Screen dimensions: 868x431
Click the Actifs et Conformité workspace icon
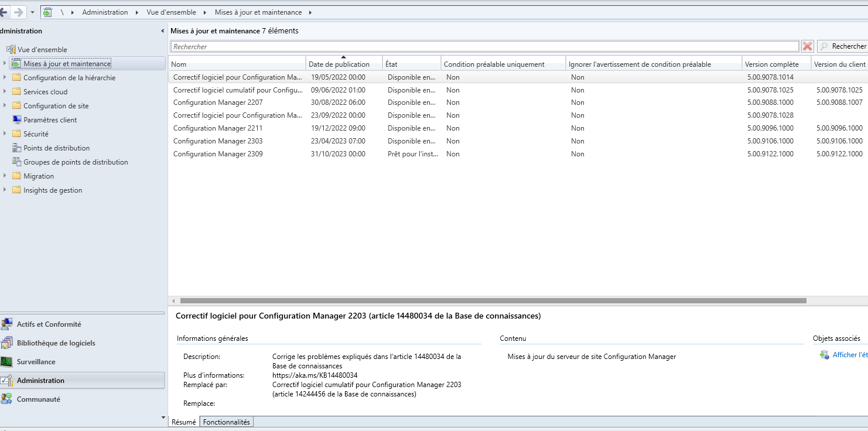click(x=6, y=324)
